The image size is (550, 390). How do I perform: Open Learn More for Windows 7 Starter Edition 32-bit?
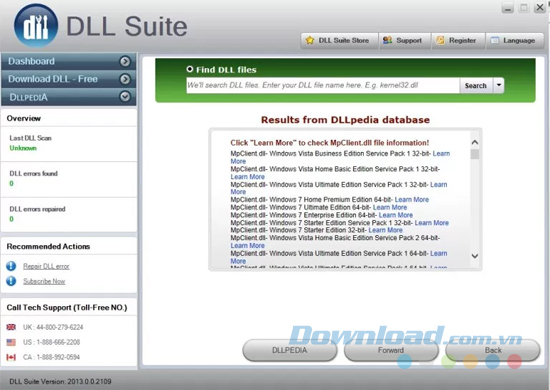tap(385, 230)
